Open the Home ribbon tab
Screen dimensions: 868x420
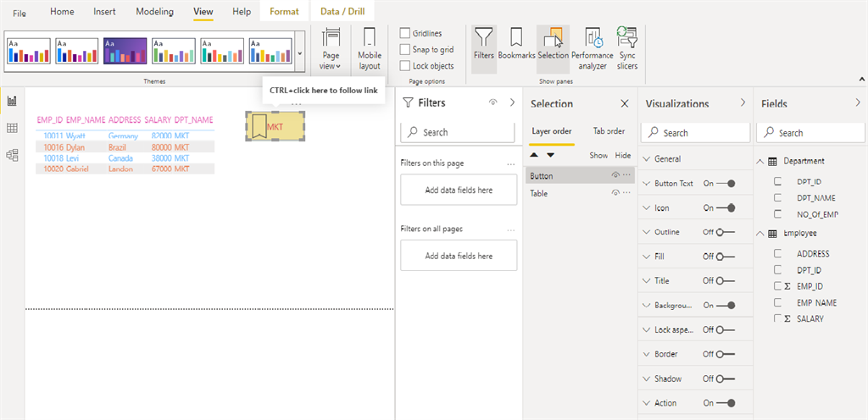pyautogui.click(x=62, y=12)
